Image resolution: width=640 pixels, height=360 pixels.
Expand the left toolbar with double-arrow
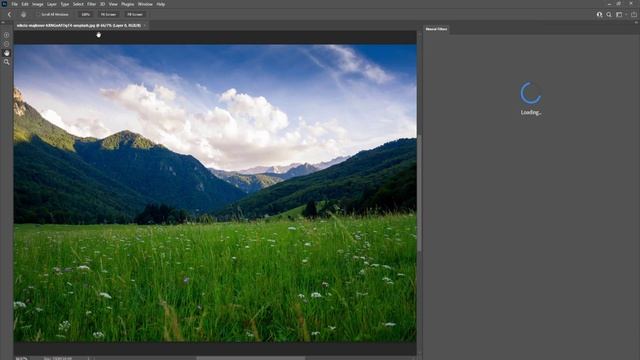pyautogui.click(x=3, y=22)
